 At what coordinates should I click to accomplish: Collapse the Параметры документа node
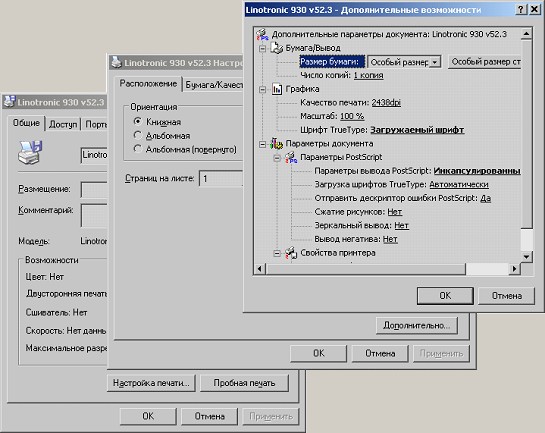point(263,144)
